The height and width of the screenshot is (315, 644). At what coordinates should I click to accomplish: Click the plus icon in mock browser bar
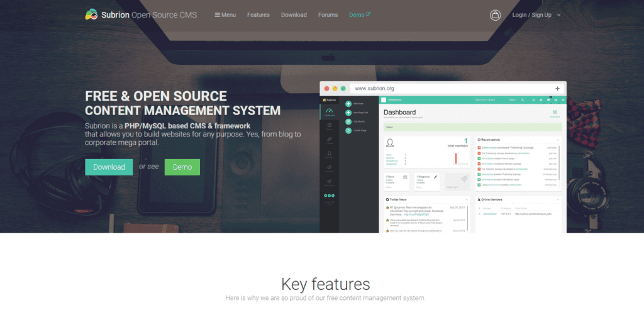pos(557,88)
